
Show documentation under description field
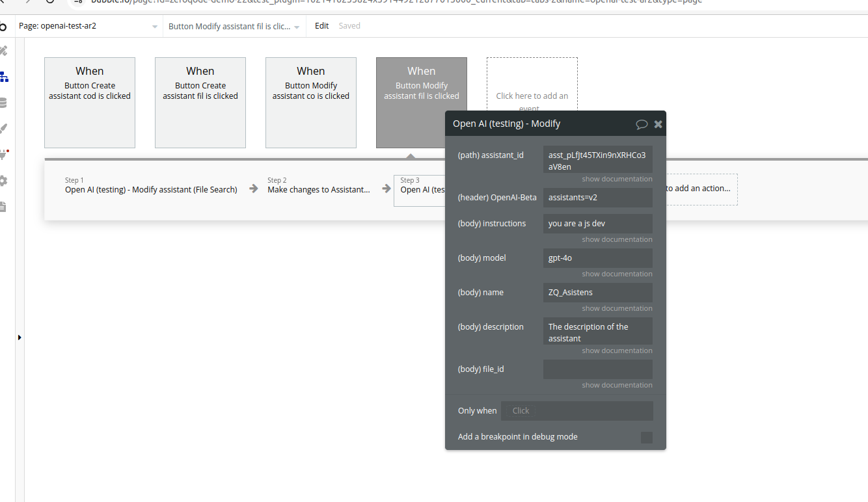tap(617, 350)
